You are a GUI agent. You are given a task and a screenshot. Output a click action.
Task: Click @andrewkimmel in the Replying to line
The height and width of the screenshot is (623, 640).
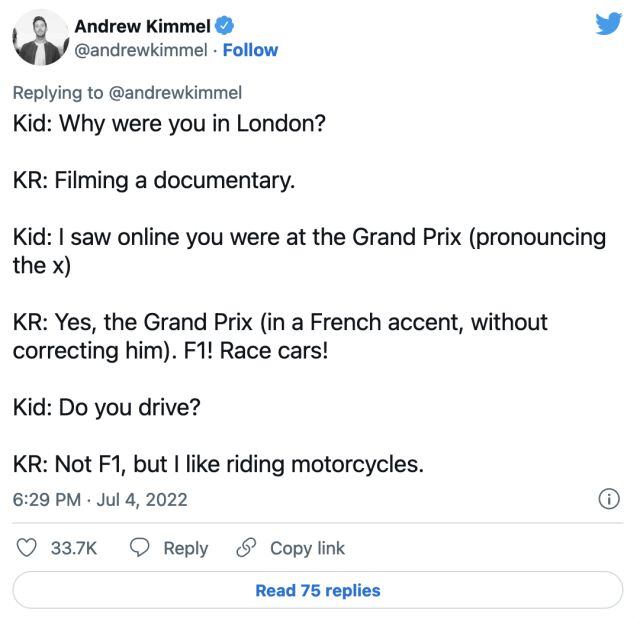pos(175,93)
